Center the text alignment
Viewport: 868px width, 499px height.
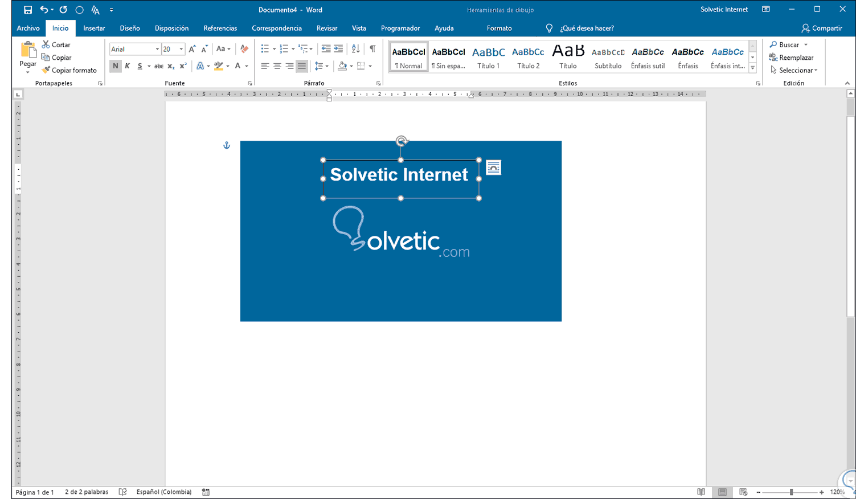pos(277,66)
